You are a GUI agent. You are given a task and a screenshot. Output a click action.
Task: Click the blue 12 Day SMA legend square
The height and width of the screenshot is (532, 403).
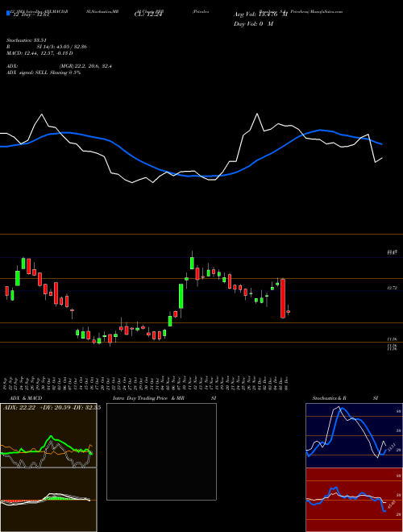(x=8, y=14)
